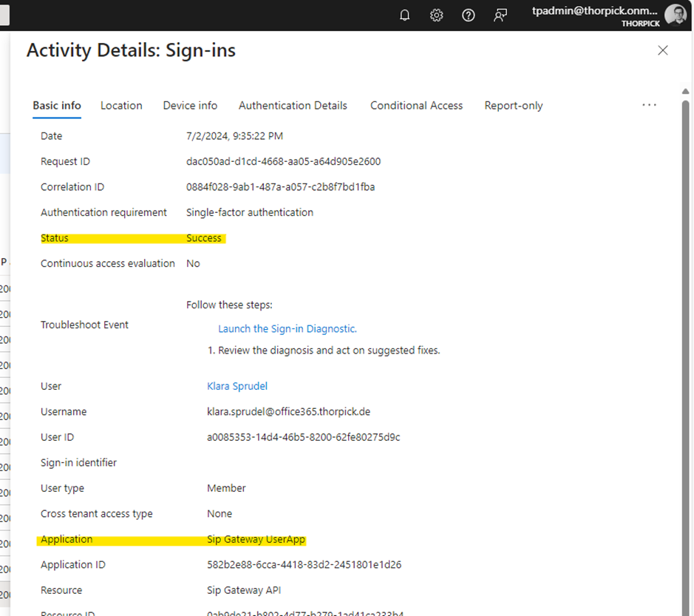Click the Activity Details: Sign-ins heading
694x616 pixels.
click(131, 50)
